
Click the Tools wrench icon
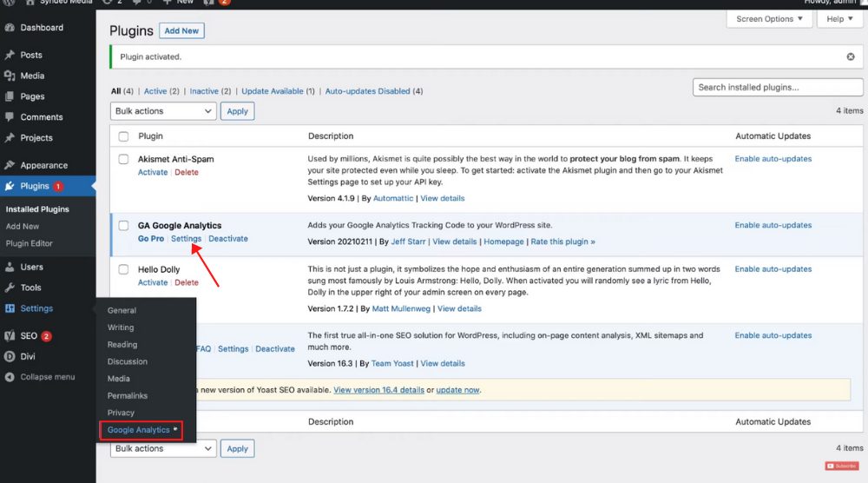pos(10,288)
